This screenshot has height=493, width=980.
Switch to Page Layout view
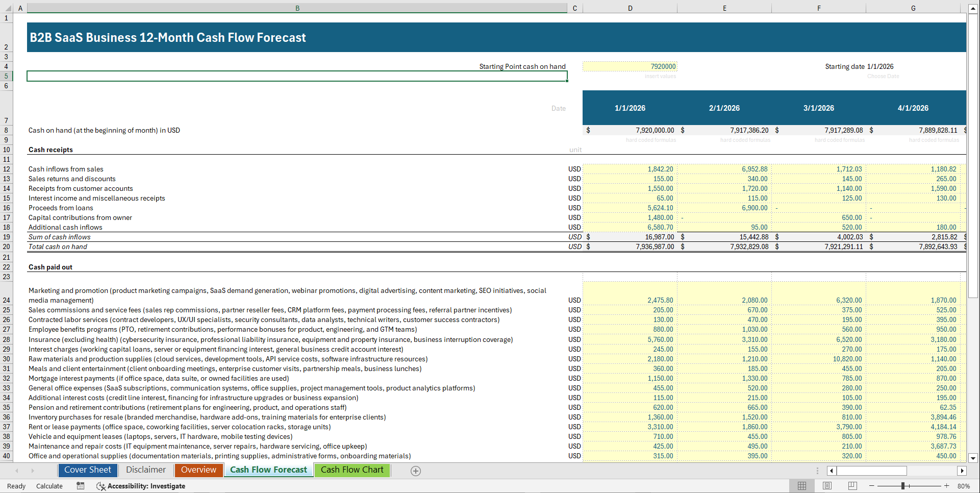(x=827, y=485)
